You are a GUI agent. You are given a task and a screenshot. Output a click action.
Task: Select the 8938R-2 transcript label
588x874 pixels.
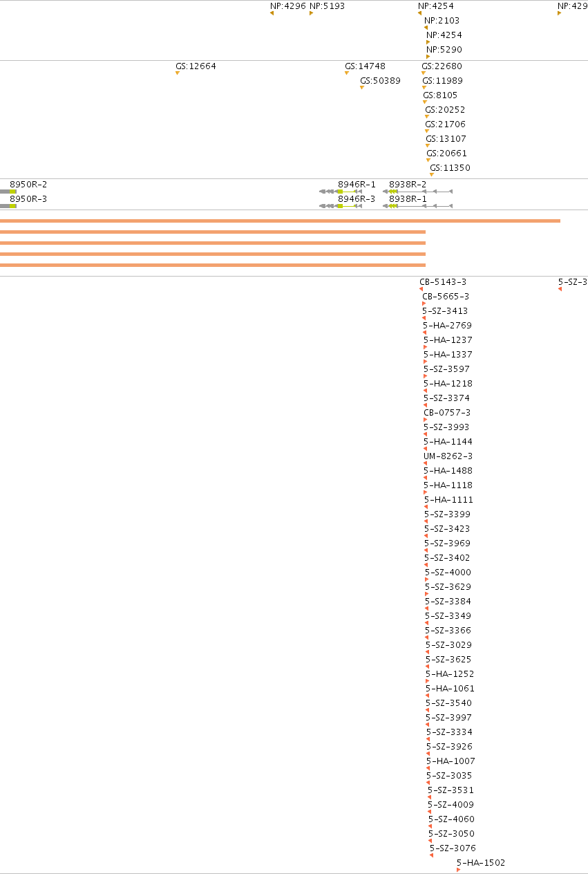tap(408, 185)
